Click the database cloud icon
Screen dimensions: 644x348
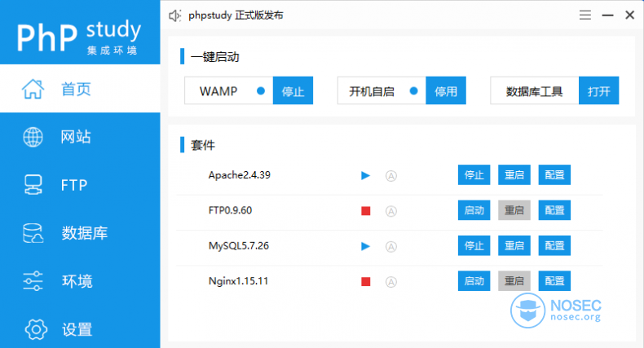pyautogui.click(x=33, y=233)
